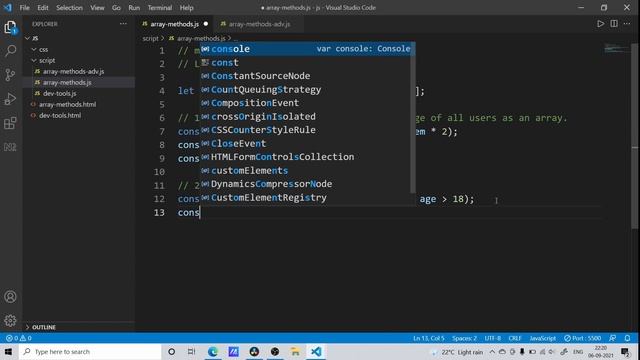The width and height of the screenshot is (640, 360).
Task: Open the Extensions view
Action: point(10,123)
